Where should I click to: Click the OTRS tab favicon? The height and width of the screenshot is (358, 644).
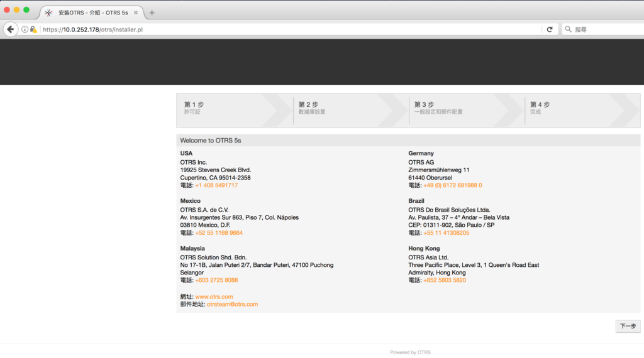point(48,13)
